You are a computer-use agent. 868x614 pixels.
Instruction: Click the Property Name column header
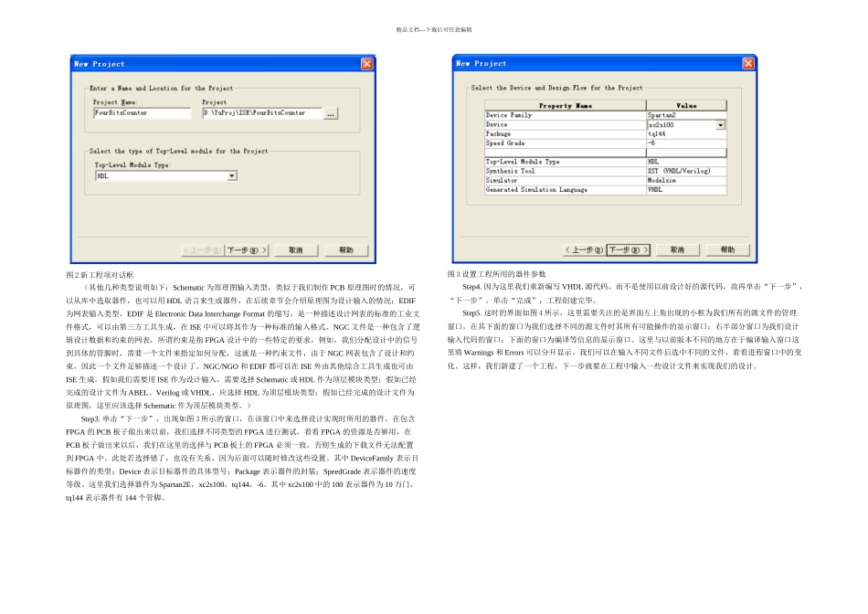tap(565, 106)
